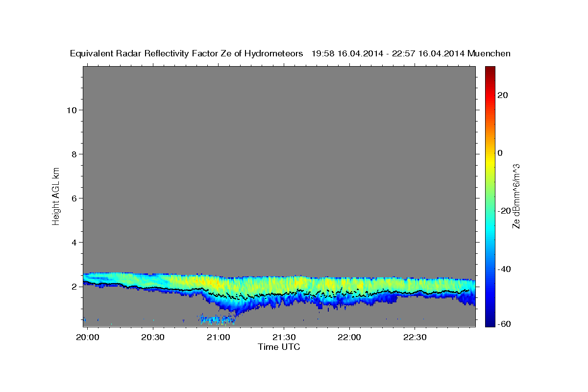
Task: Click the height tick label '6'
Action: [73, 198]
